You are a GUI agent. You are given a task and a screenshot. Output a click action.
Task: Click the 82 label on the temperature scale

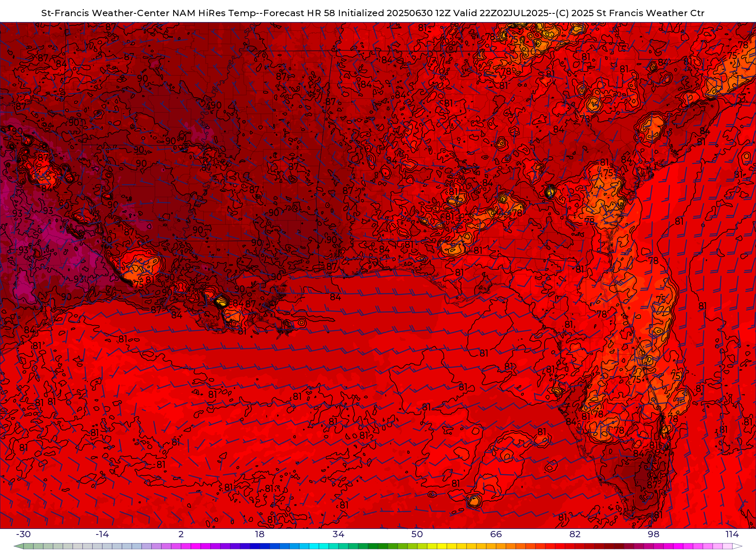(575, 534)
